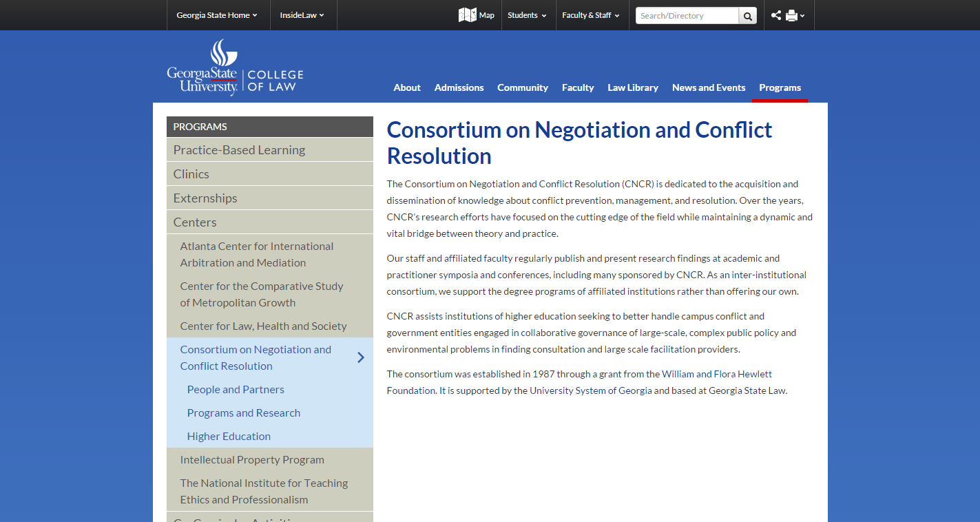The image size is (980, 522).
Task: Focus the Search/Directory input field
Action: (687, 16)
